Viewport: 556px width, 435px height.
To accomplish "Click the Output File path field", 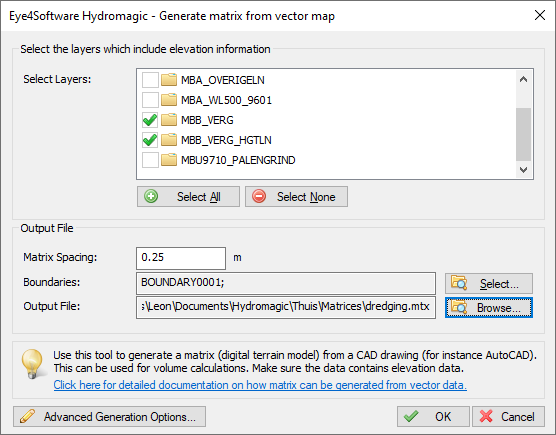I will coord(286,307).
